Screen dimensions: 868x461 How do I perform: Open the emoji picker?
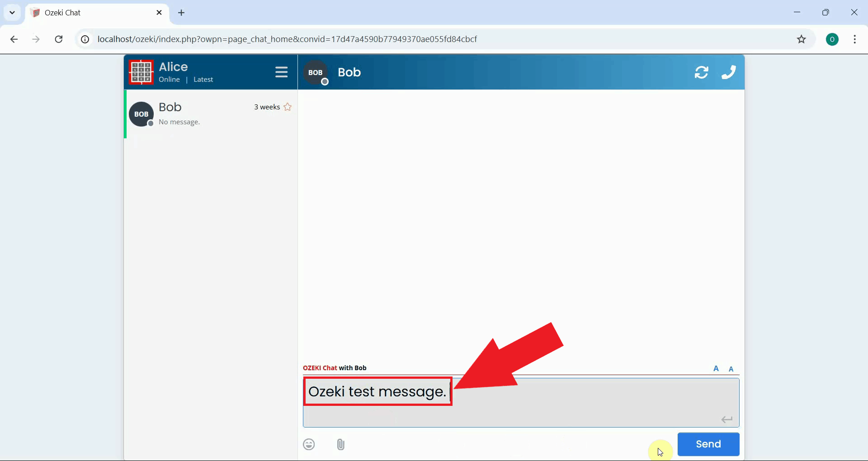[309, 444]
